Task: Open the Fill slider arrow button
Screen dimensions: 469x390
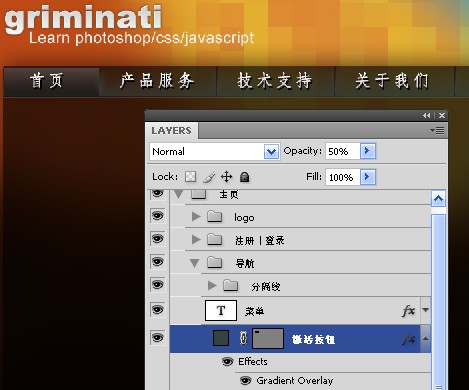Action: click(368, 177)
